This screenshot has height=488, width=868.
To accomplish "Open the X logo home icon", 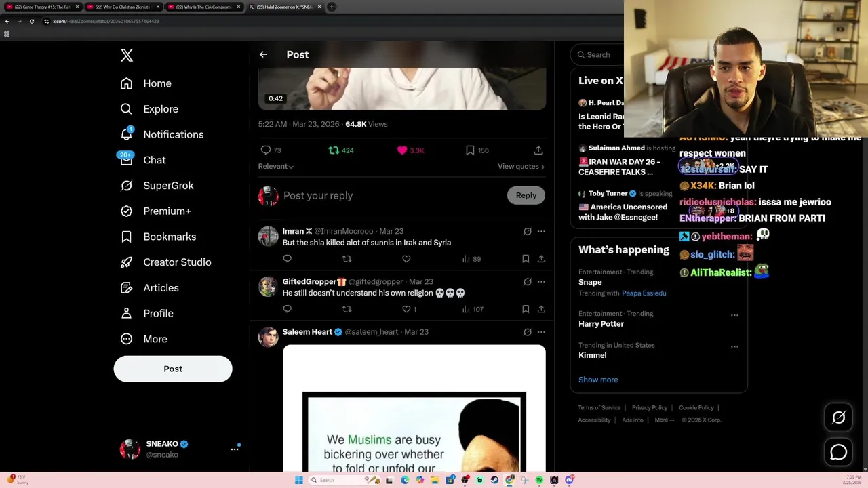I will 127,56.
